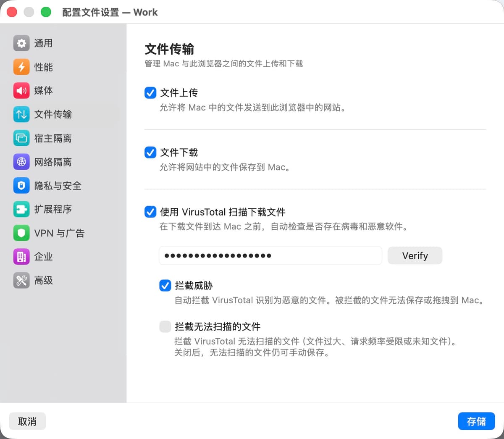
Task: Click the VPN and Ads shield icon
Action: click(x=21, y=233)
